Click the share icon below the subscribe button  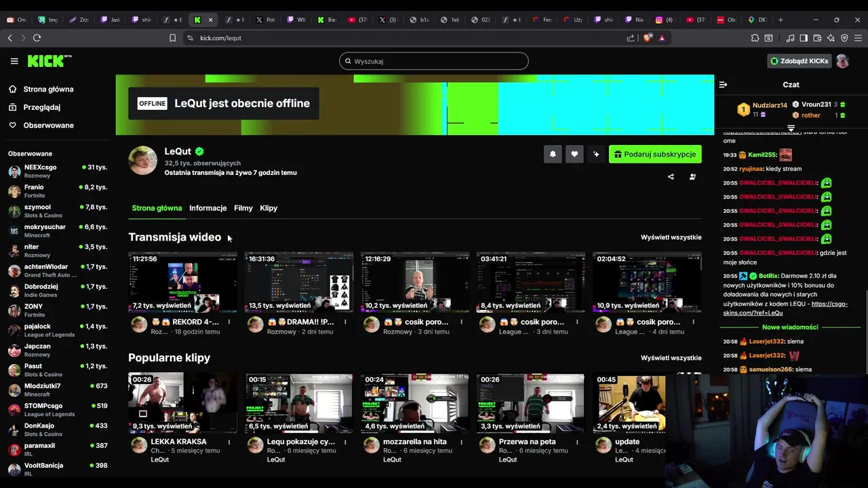tap(671, 177)
